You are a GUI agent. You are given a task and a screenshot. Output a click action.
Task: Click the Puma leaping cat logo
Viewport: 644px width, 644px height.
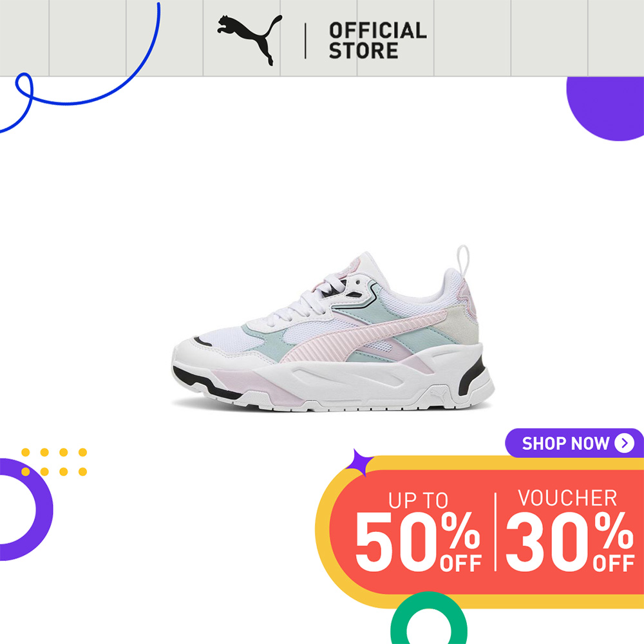(250, 40)
